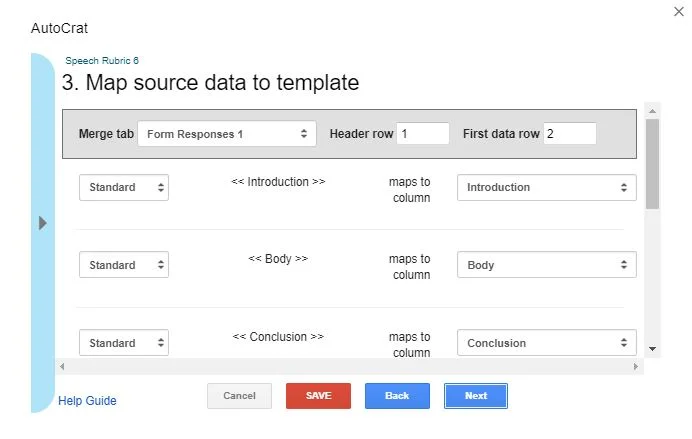Proceed with the Next button
The width and height of the screenshot is (692, 439).
(x=476, y=396)
